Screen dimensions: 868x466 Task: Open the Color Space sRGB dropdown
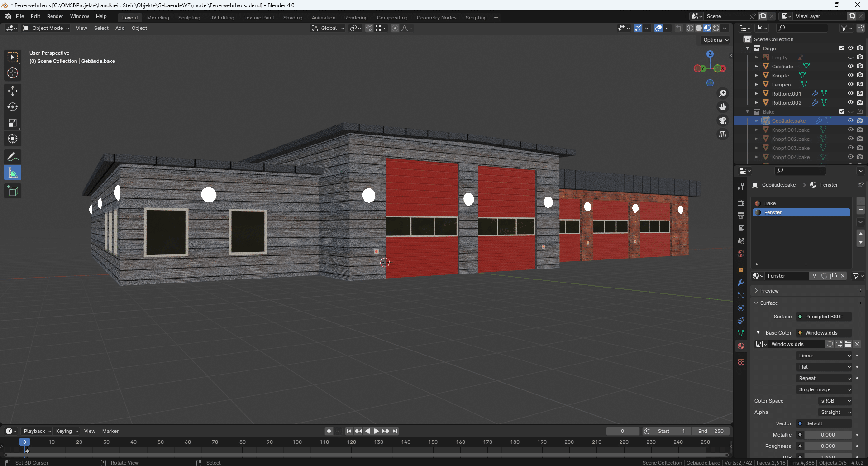(x=835, y=401)
